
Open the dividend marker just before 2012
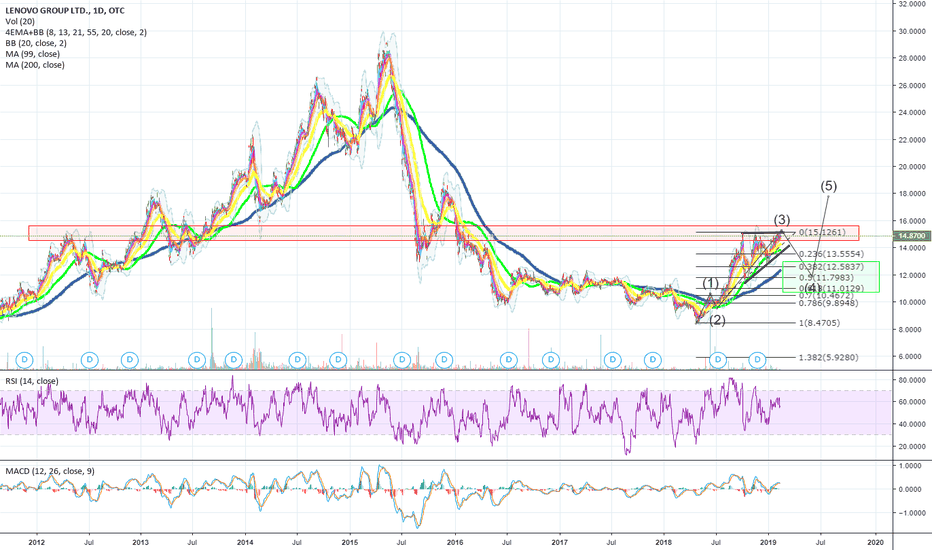point(26,360)
